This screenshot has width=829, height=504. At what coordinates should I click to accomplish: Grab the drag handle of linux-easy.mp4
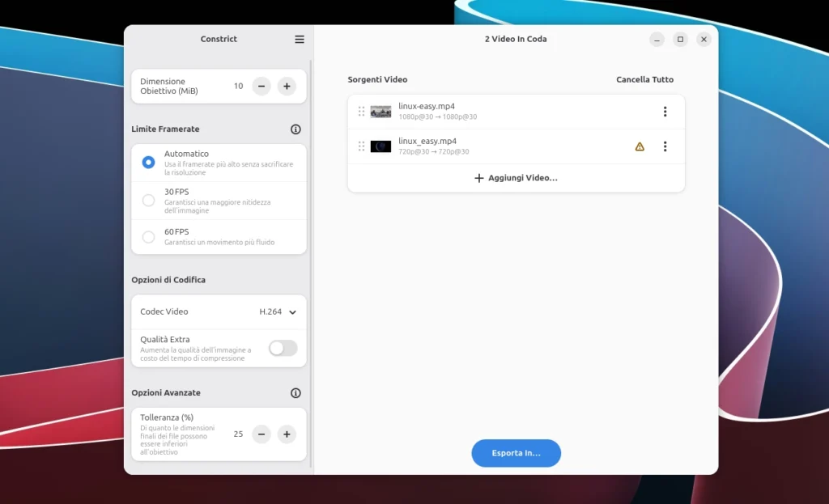361,112
